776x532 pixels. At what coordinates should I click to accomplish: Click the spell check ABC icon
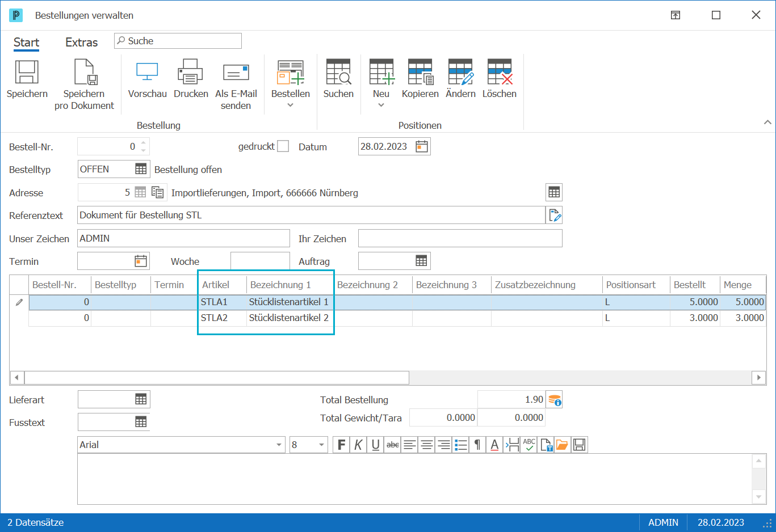(529, 445)
